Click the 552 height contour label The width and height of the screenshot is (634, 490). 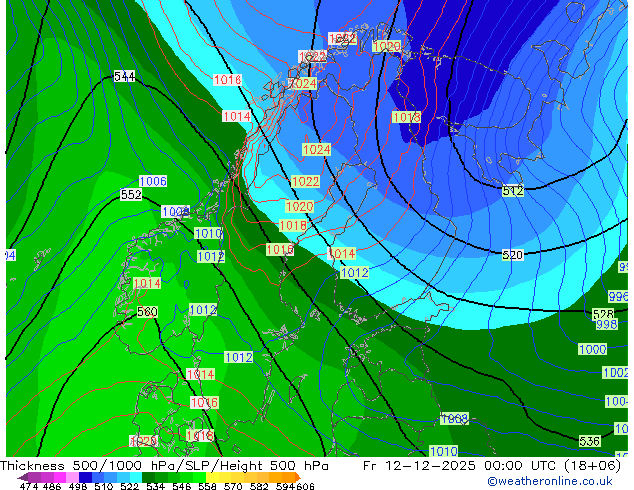coord(131,194)
